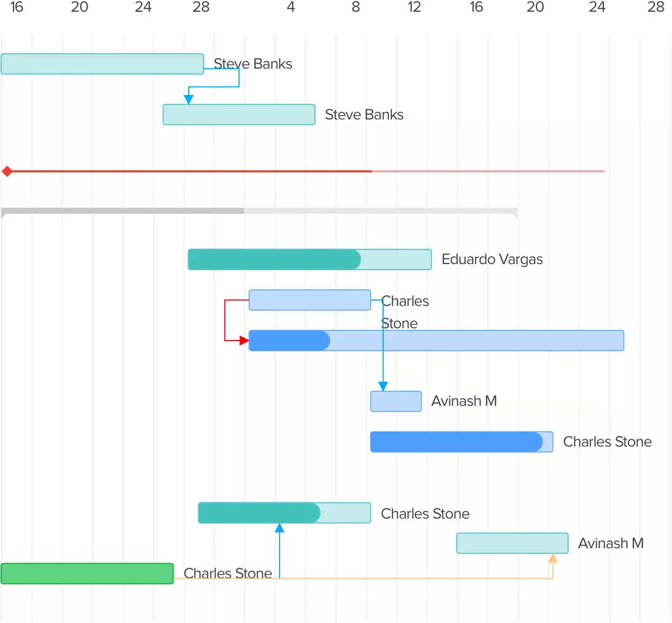Click the Steve Banks text label
672x623 pixels.
click(253, 64)
